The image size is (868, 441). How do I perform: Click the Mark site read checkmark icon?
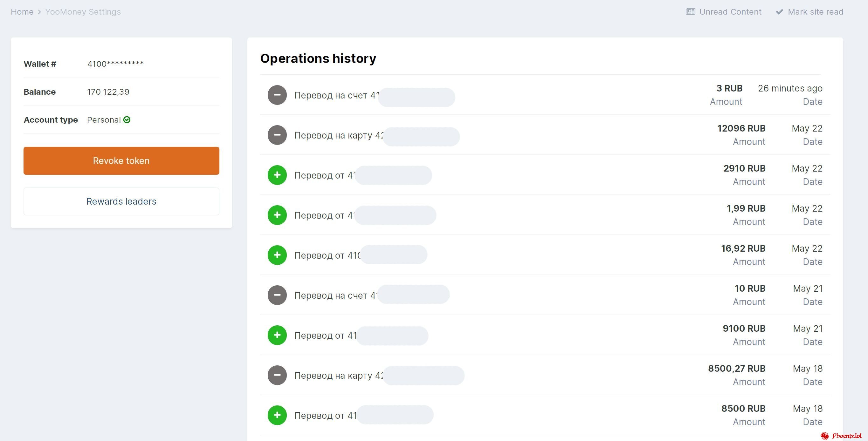(779, 11)
